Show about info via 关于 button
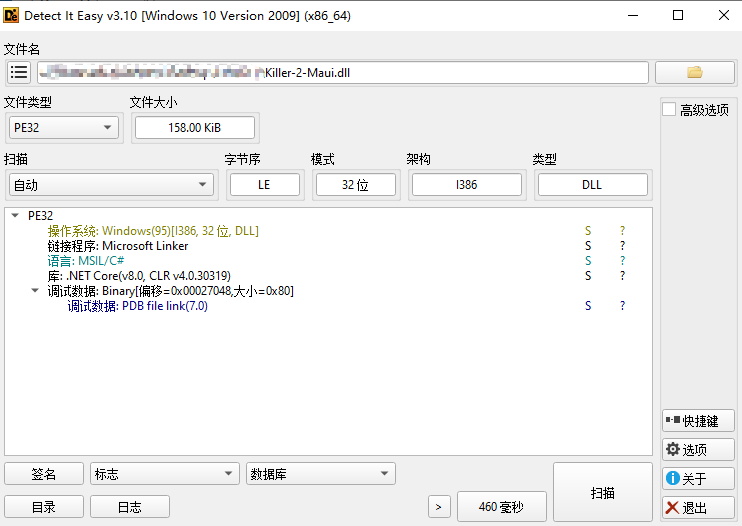This screenshot has height=526, width=742. pos(698,479)
